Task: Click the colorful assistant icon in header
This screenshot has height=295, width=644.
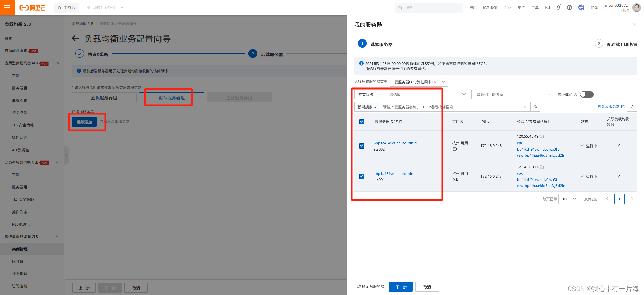Action: [x=581, y=7]
